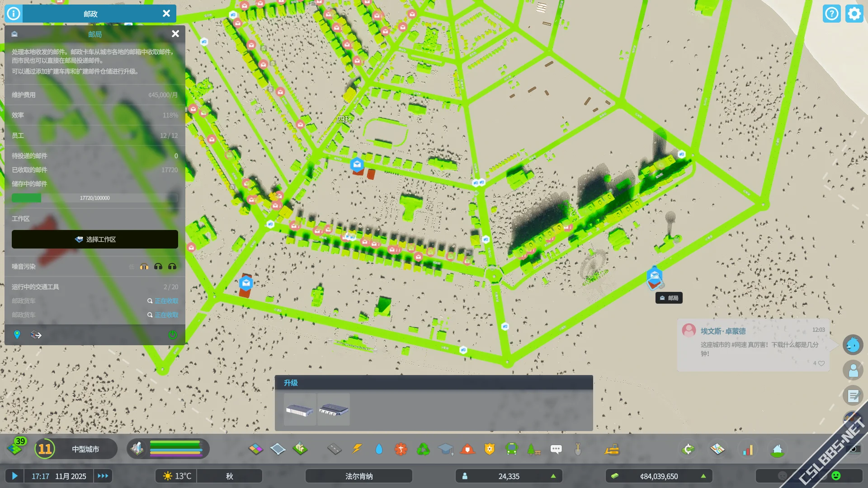The height and width of the screenshot is (488, 868).
Task: Open the Parks & Recreation tree menu
Action: click(534, 449)
